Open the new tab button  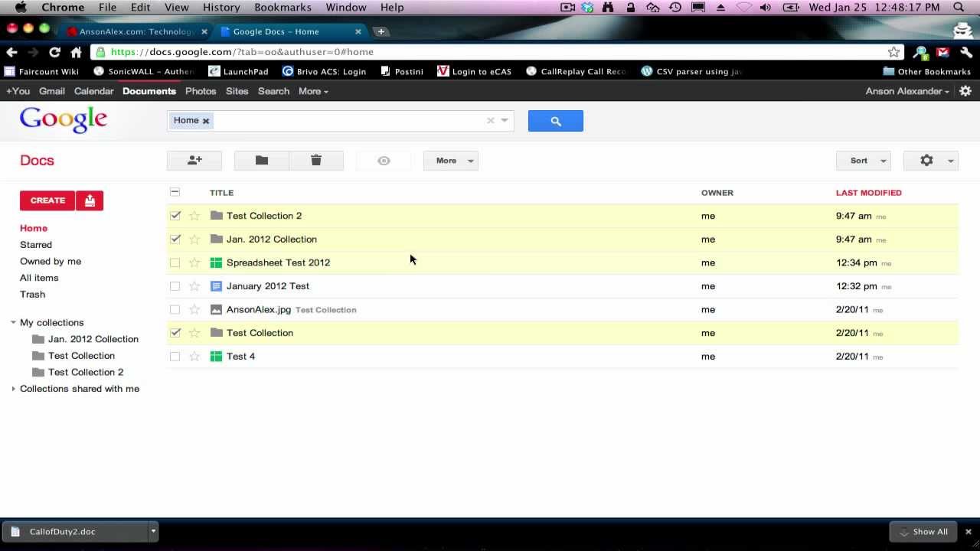[381, 31]
